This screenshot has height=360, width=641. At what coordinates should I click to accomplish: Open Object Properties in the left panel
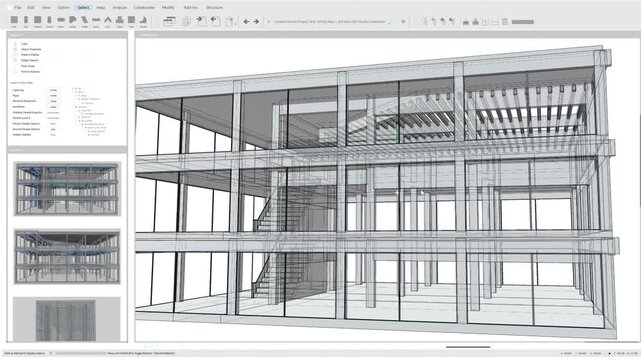click(31, 49)
